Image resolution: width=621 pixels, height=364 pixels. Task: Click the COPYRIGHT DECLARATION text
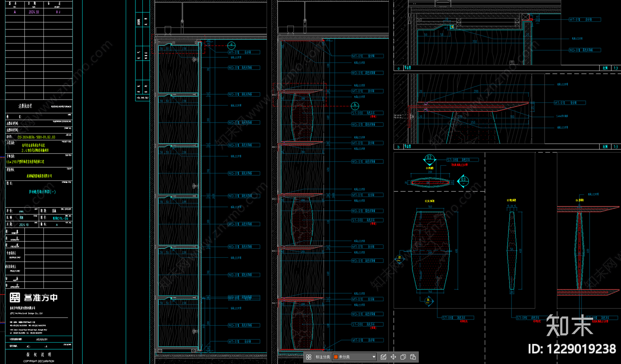click(x=39, y=361)
